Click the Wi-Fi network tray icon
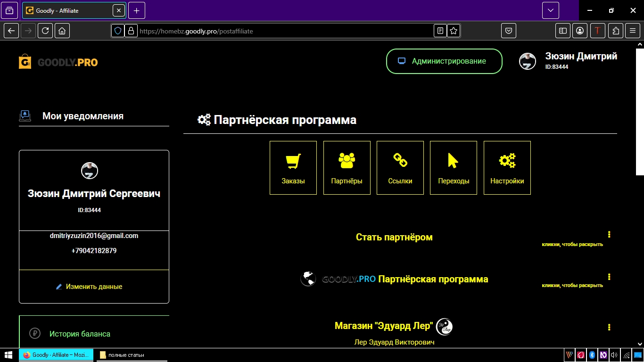This screenshot has height=362, width=644. coord(626,355)
